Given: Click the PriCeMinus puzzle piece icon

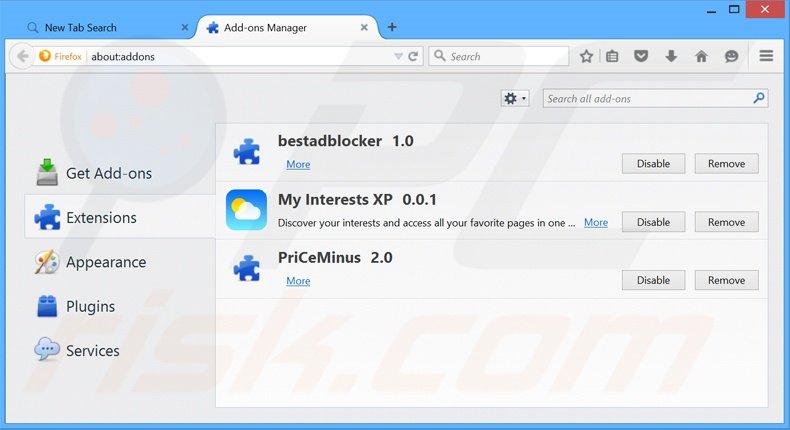Looking at the screenshot, I should coord(246,268).
